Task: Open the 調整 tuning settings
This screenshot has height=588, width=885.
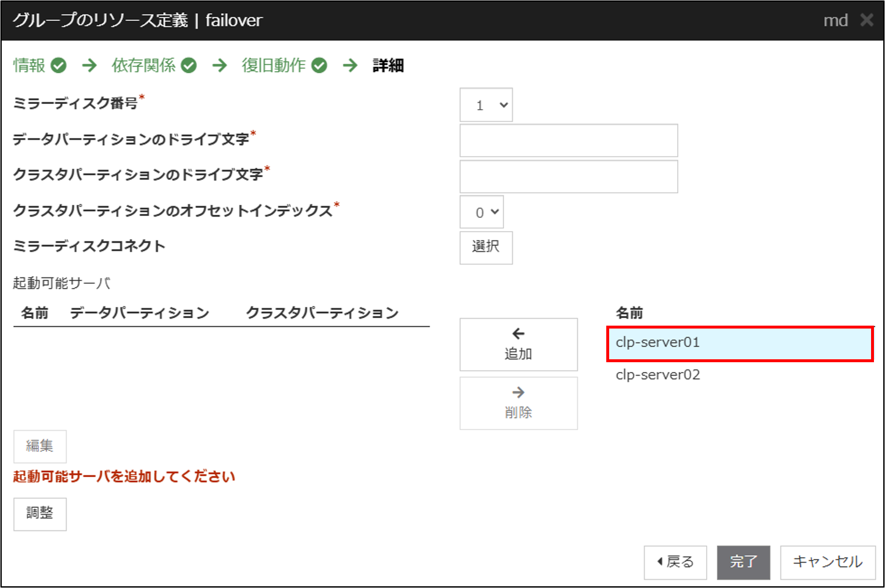Action: click(x=40, y=514)
